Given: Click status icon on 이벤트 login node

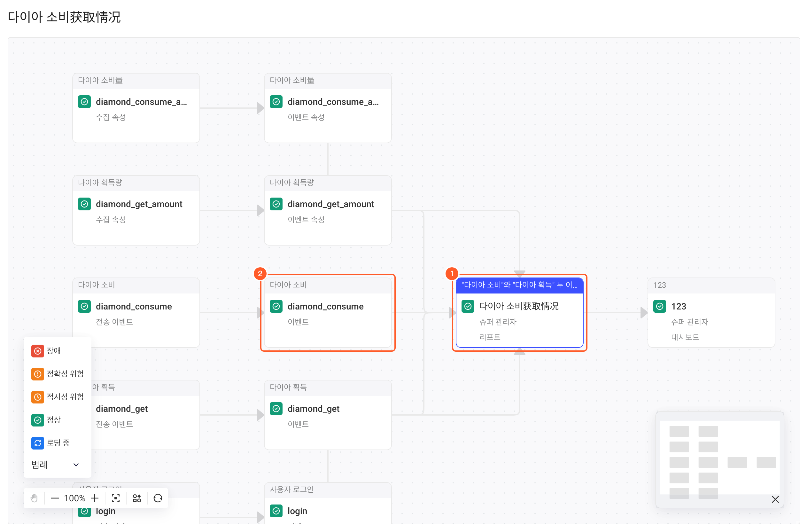Looking at the screenshot, I should [x=276, y=511].
